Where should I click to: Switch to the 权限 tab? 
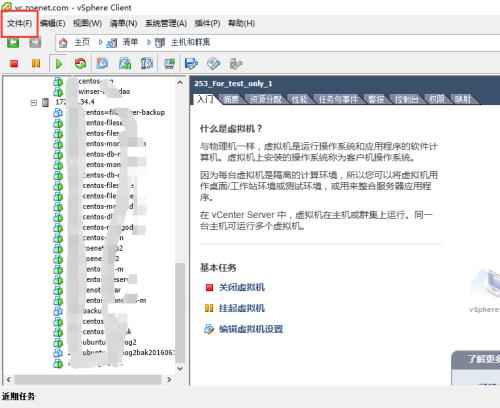coord(436,99)
